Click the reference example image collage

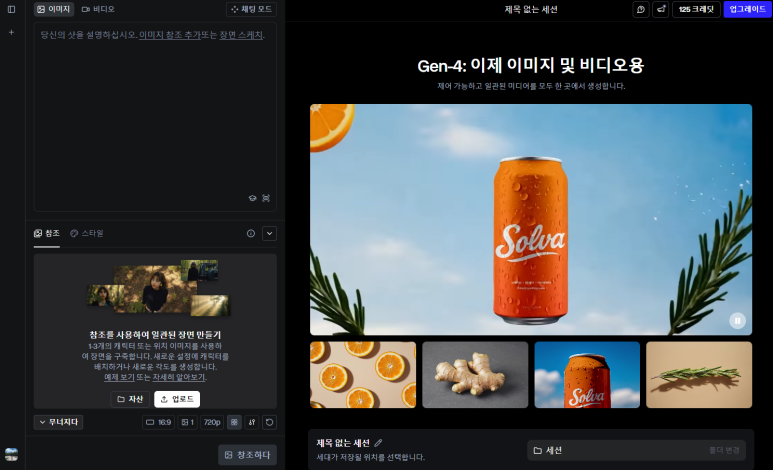(x=159, y=289)
